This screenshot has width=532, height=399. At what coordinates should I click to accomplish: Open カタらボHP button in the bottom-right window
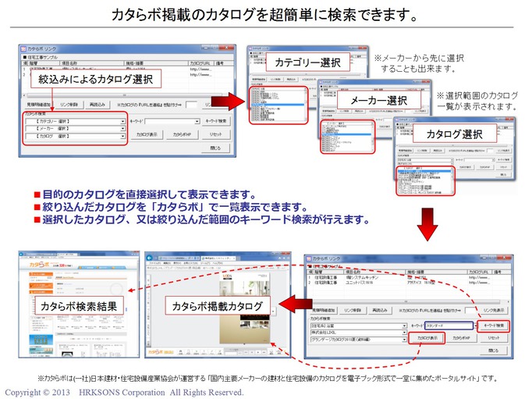point(460,338)
